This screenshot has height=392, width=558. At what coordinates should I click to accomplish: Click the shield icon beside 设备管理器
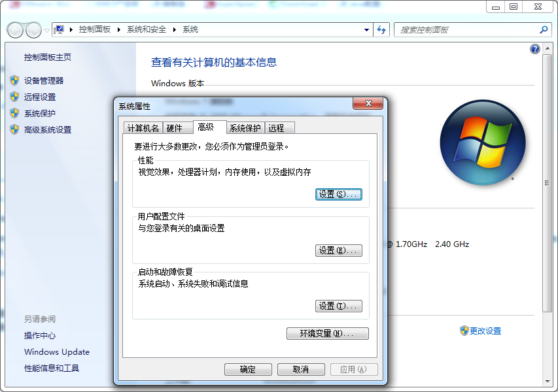(15, 81)
